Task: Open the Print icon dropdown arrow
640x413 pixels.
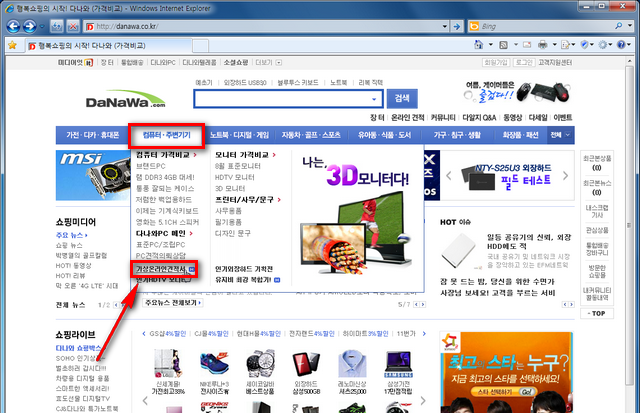Action: pos(554,44)
